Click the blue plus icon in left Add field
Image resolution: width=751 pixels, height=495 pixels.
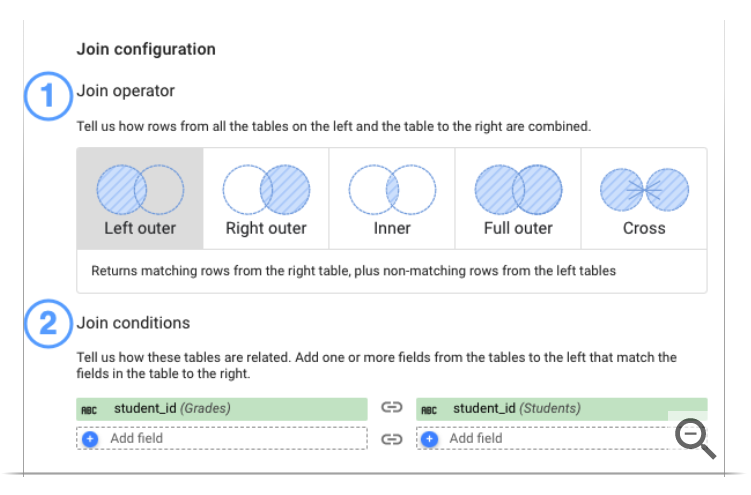(90, 439)
